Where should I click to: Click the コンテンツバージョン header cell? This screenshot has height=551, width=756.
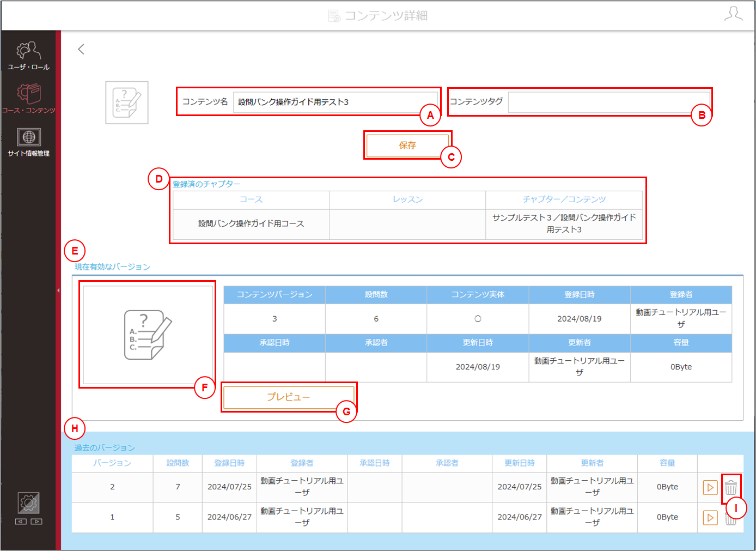[275, 295]
